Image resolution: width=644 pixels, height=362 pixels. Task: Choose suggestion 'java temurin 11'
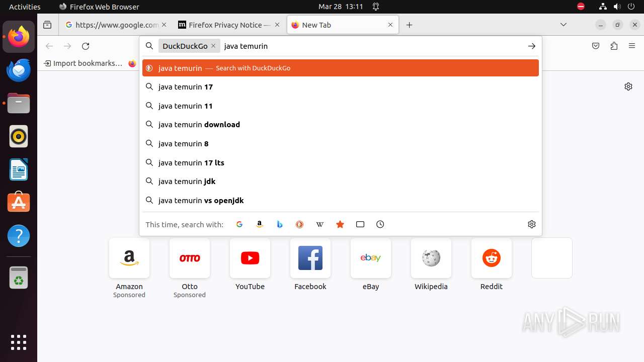click(x=341, y=106)
